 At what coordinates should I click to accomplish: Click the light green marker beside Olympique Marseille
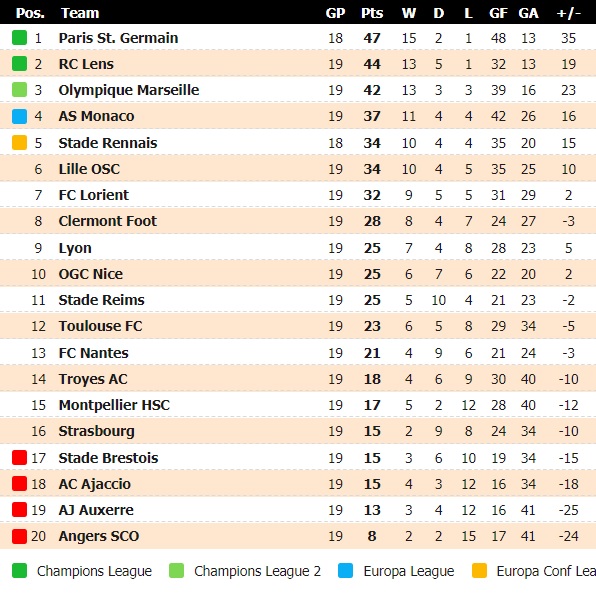19,90
